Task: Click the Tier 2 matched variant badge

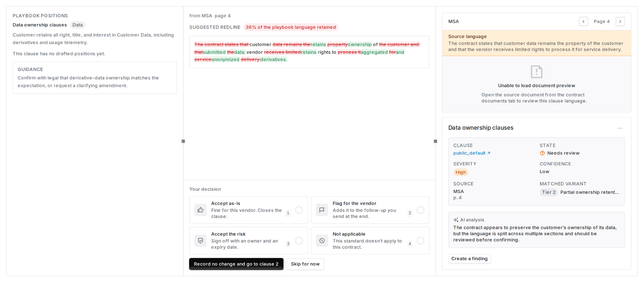Action: point(549,192)
